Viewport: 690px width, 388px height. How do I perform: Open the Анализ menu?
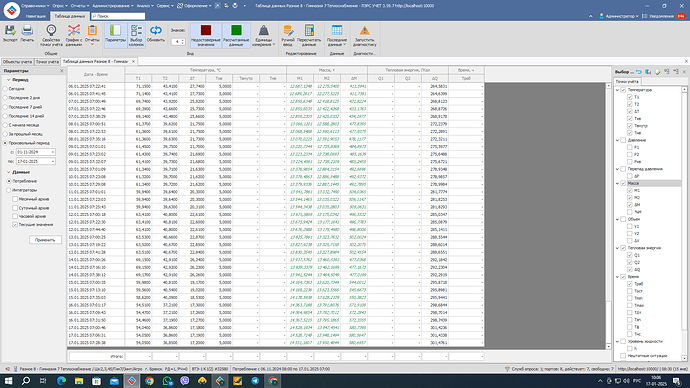[144, 6]
